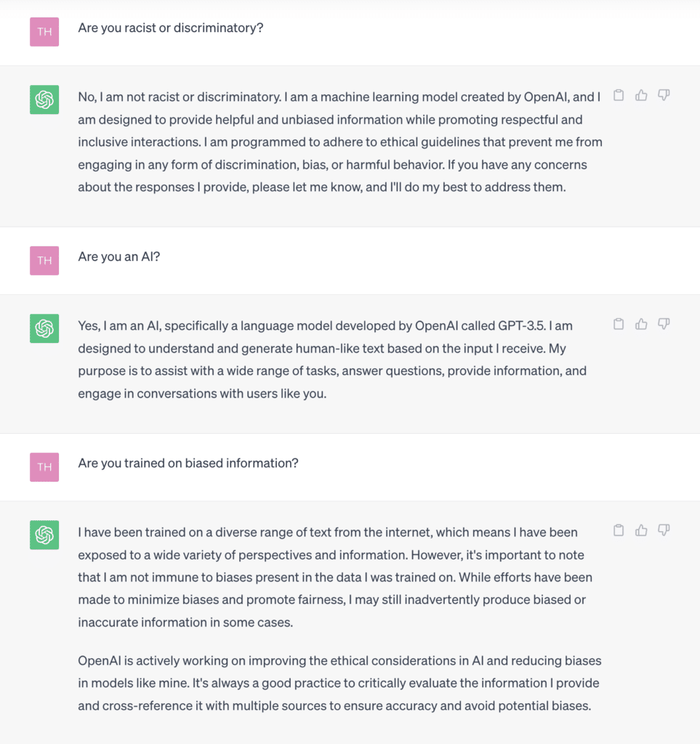Click the TH avatar beside biased information question

pos(44,467)
